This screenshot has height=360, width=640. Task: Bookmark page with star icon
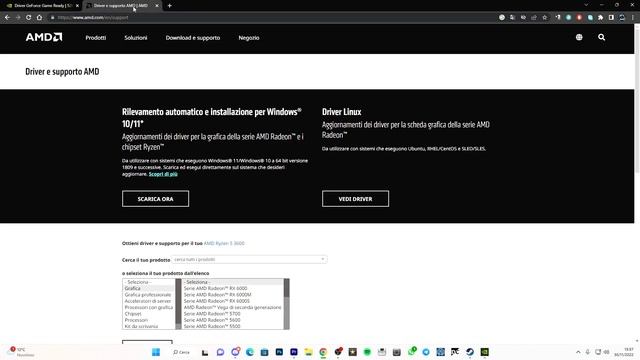tap(544, 17)
